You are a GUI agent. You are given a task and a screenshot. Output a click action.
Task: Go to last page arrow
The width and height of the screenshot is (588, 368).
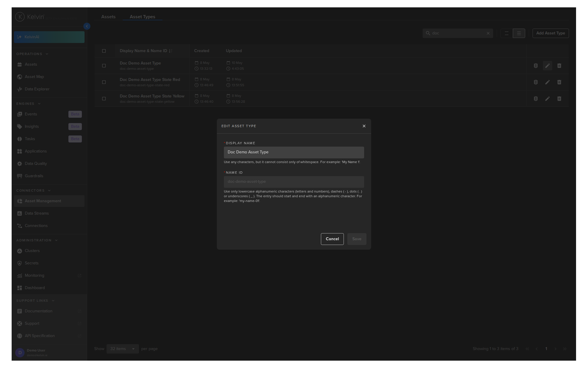tap(565, 349)
